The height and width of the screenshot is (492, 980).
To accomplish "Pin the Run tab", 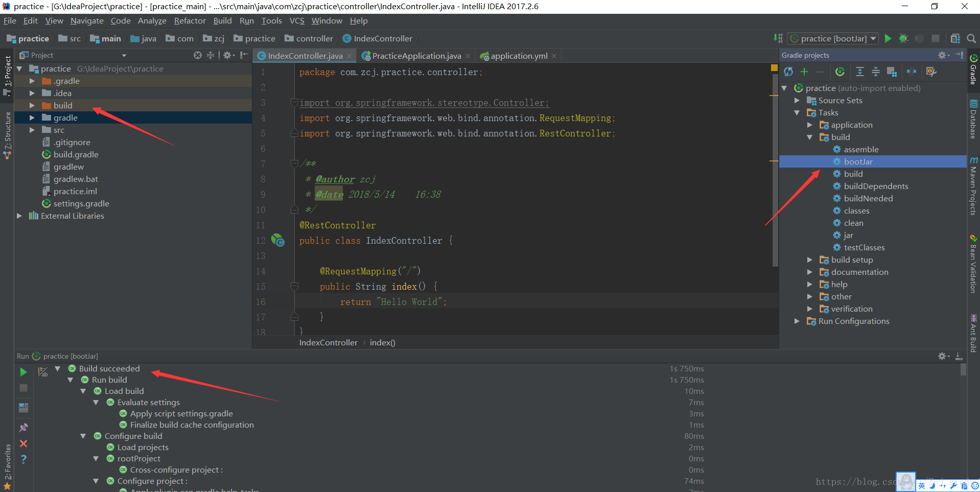I will 24,427.
